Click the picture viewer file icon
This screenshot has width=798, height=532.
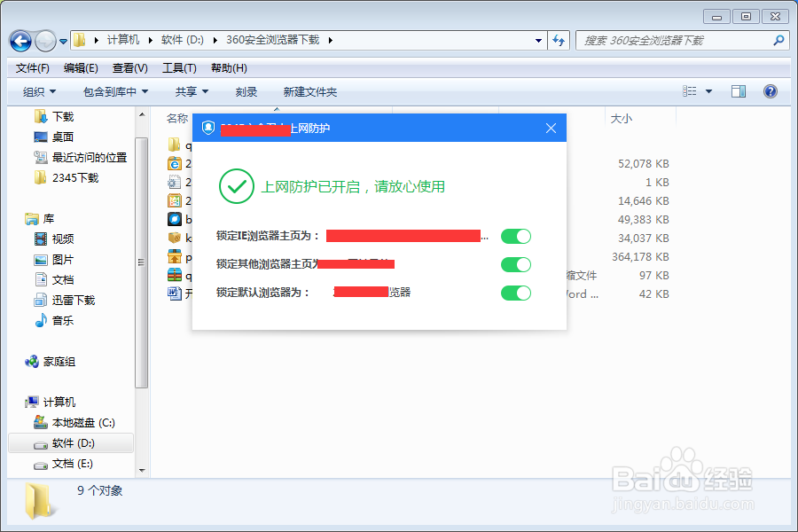tap(175, 200)
